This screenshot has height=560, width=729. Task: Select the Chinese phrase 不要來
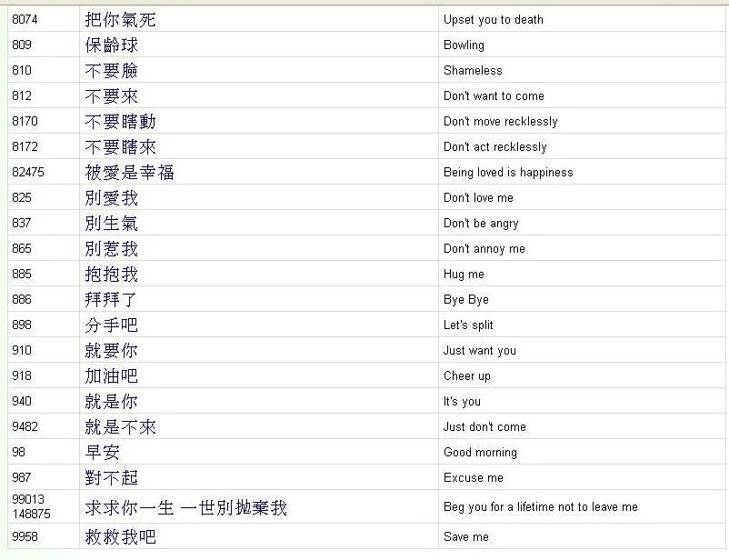click(112, 96)
